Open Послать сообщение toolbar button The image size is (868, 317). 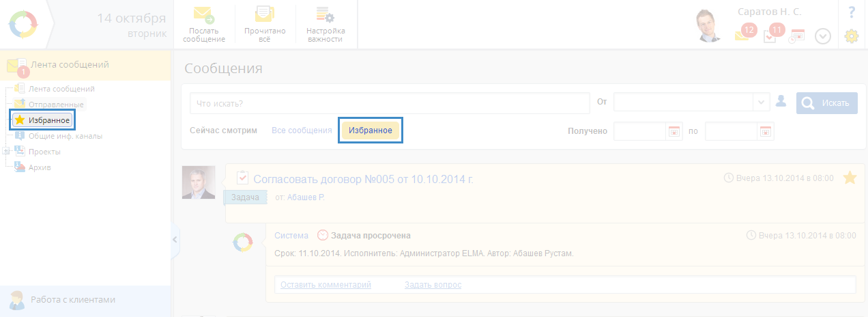(x=204, y=25)
